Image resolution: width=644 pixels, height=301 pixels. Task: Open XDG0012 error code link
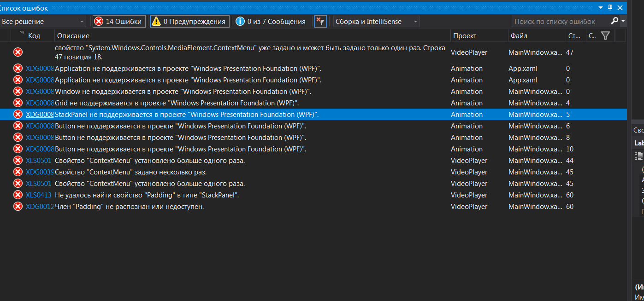[40, 206]
